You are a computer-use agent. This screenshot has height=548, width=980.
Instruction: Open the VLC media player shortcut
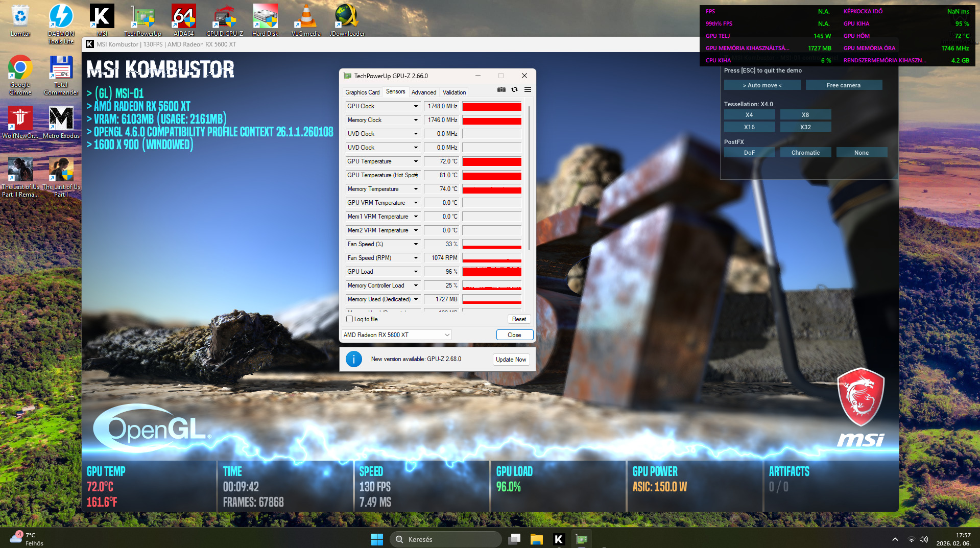(306, 20)
